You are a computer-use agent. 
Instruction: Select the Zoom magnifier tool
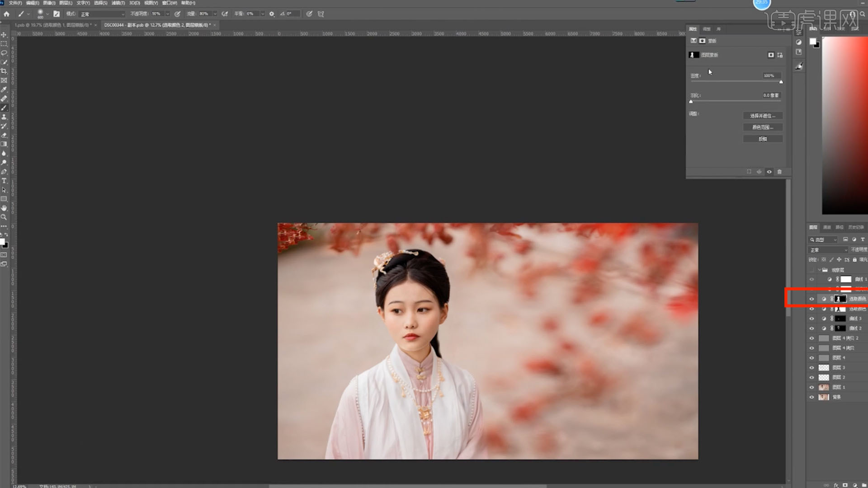coord(4,217)
